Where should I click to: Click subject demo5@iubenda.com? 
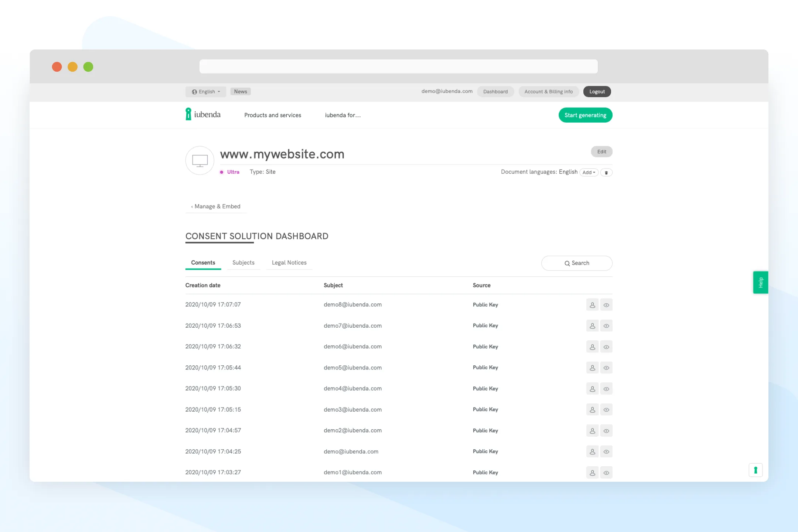coord(353,368)
